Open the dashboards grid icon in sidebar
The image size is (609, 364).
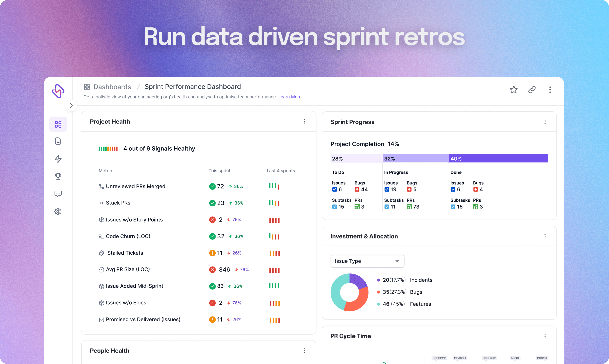58,124
